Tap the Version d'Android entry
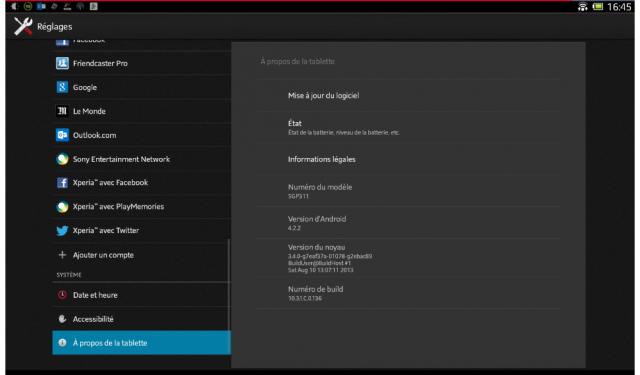Image resolution: width=640 pixels, height=375 pixels. pyautogui.click(x=408, y=223)
